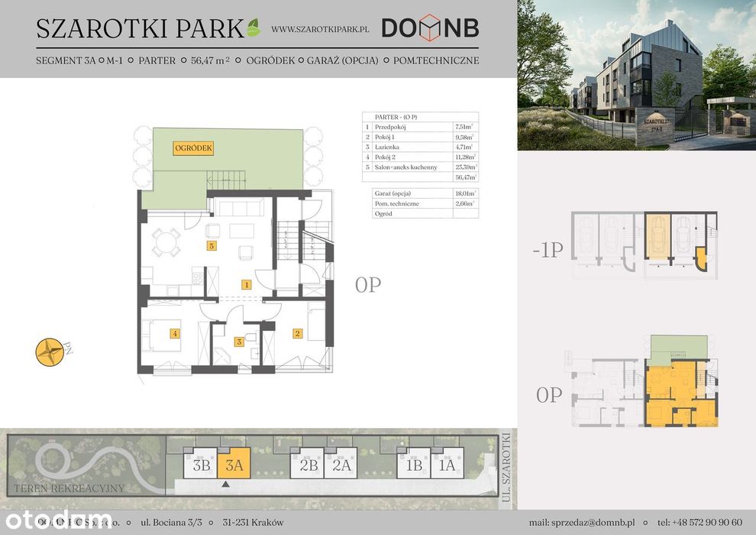This screenshot has height=535, width=756.
Task: Click the Pom. techniczne table row
Action: (425, 203)
